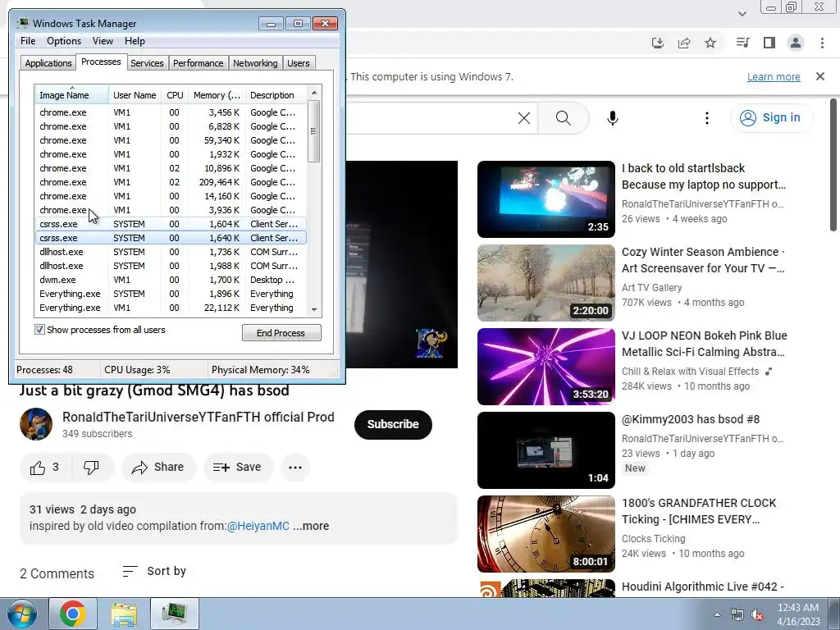Expand video description with ...more
Viewport: 840px width, 630px height.
tap(311, 526)
